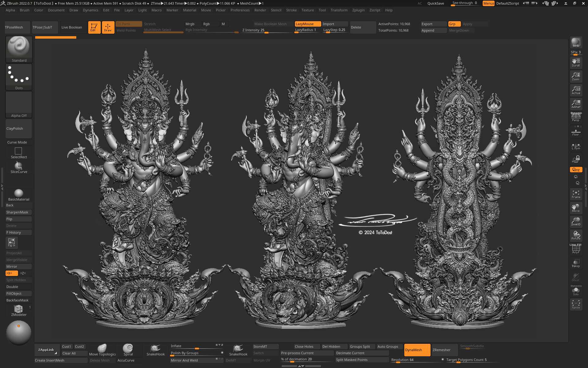Click the DynaMesh button
The image size is (588, 368).
click(x=417, y=350)
